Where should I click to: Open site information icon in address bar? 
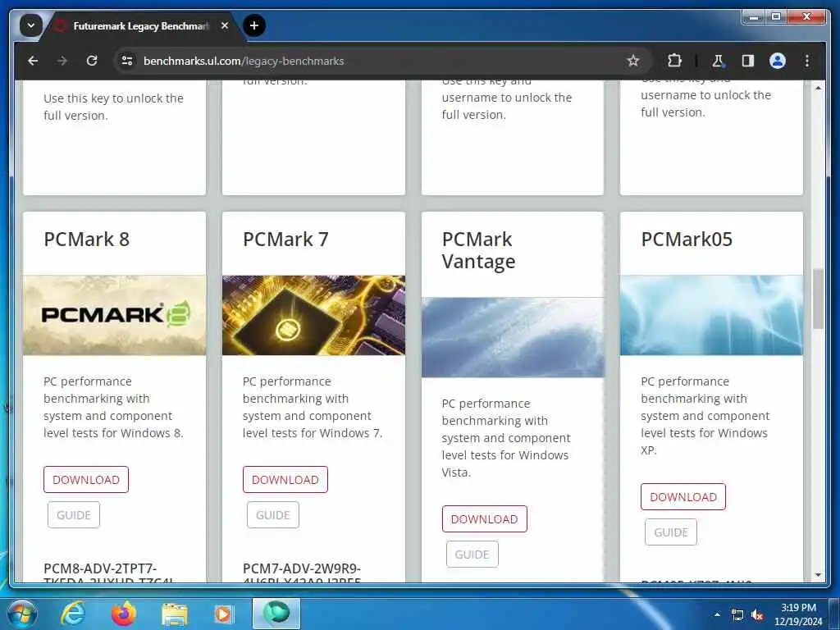[127, 61]
